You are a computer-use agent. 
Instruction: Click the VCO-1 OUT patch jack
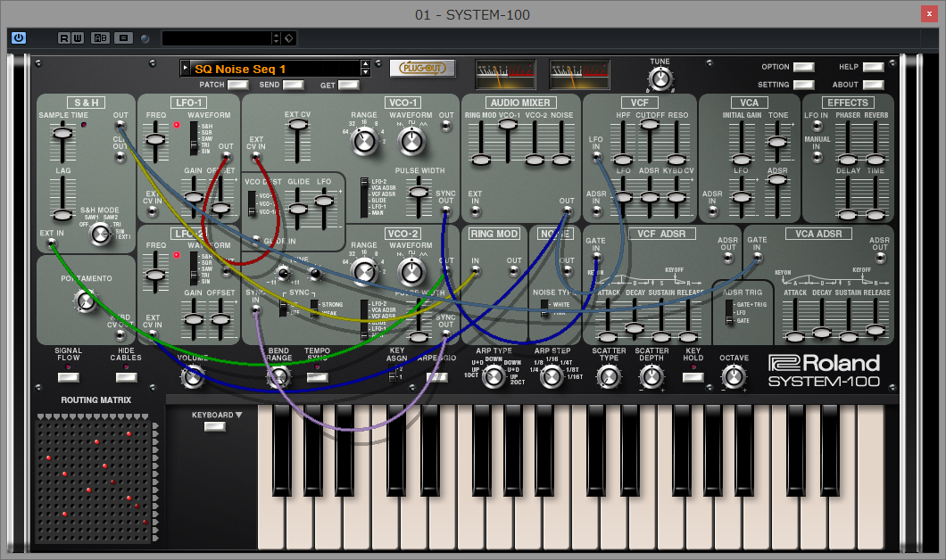[x=446, y=126]
